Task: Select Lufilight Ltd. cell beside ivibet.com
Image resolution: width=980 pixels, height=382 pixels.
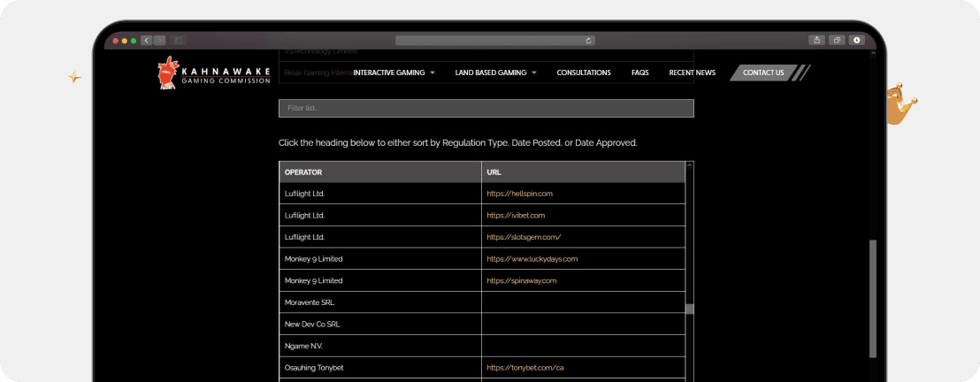Action: pos(380,215)
